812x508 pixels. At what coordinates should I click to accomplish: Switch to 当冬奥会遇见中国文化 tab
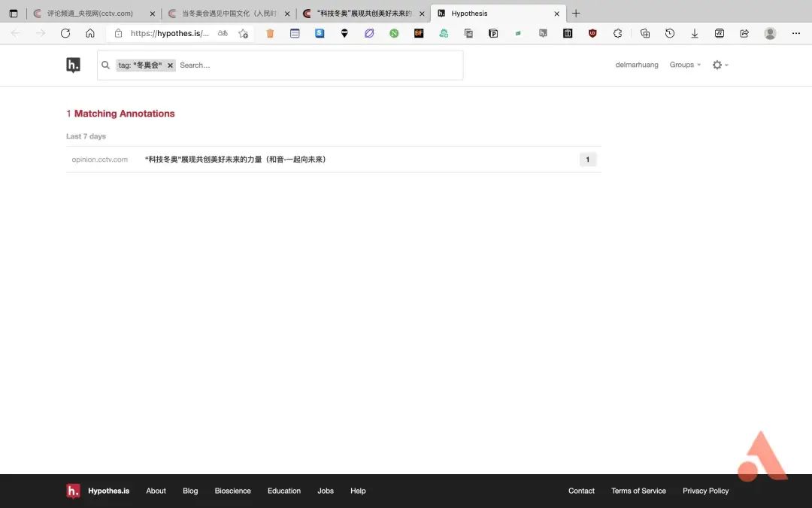pyautogui.click(x=229, y=14)
